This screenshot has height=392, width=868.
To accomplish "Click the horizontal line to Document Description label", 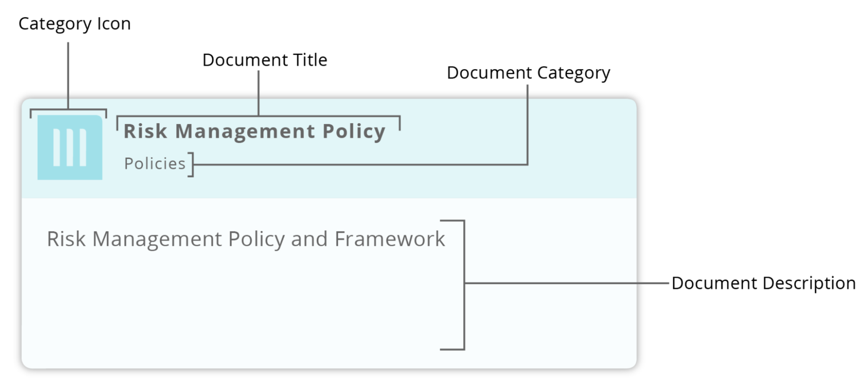I will [x=564, y=283].
